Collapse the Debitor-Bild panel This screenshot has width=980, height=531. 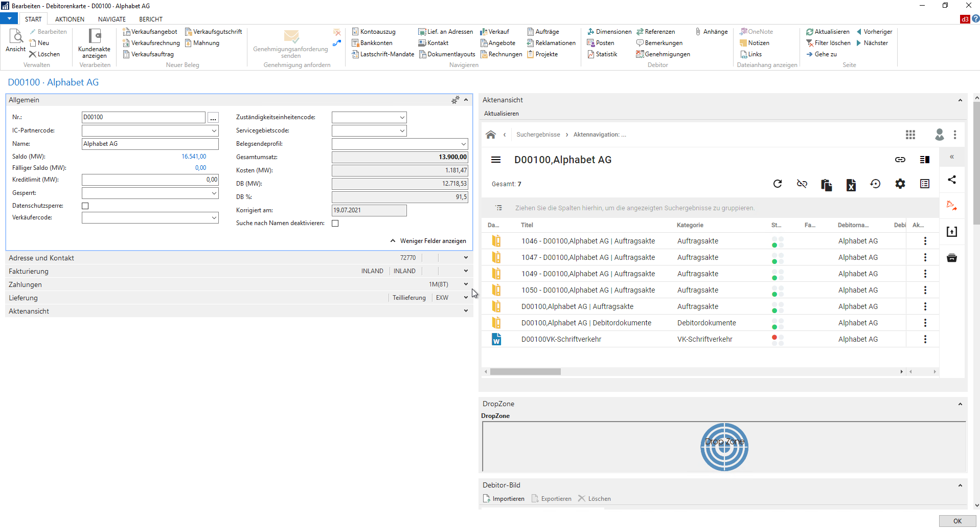pos(960,485)
